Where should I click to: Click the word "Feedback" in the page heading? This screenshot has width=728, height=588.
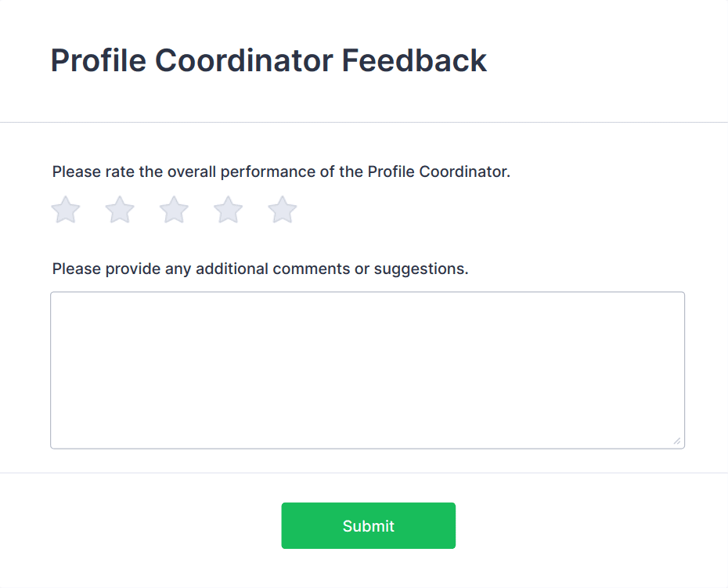[x=414, y=61]
